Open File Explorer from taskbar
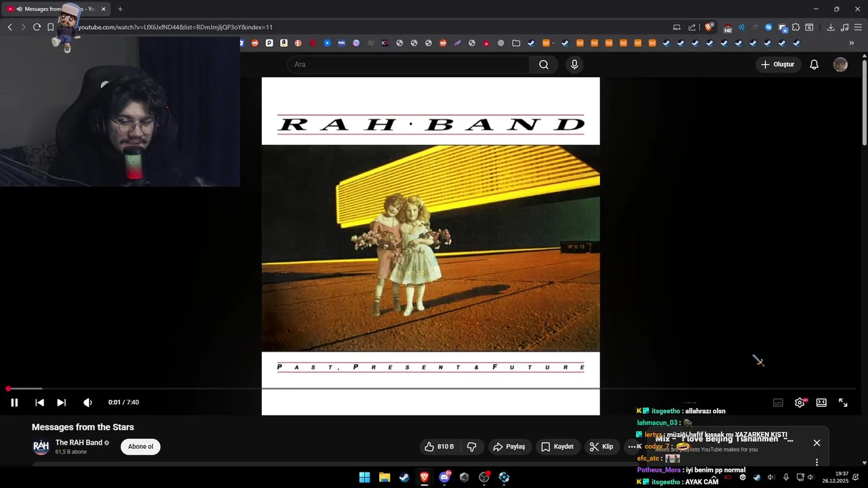The height and width of the screenshot is (488, 868). [384, 477]
